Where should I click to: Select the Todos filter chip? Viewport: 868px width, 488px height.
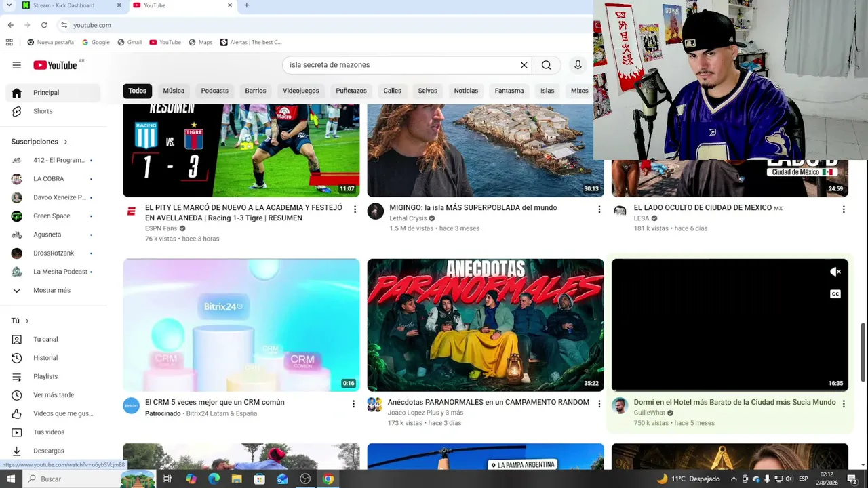(x=138, y=91)
